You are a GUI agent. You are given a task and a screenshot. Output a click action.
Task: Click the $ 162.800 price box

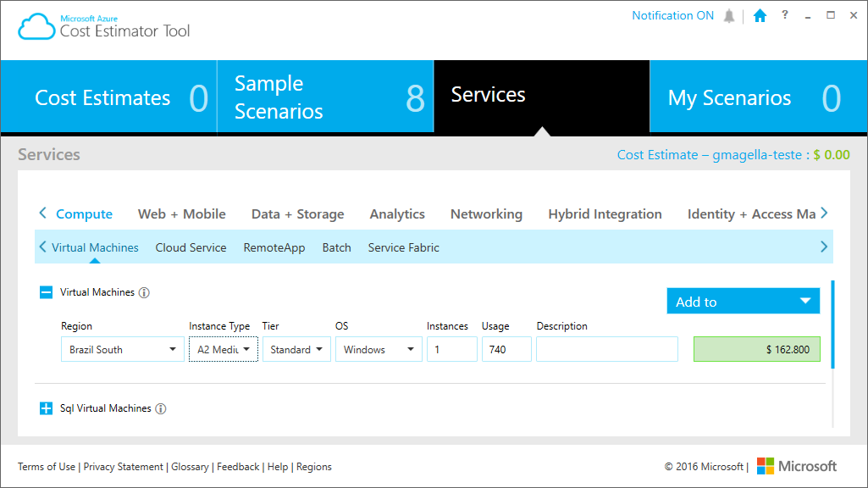757,350
